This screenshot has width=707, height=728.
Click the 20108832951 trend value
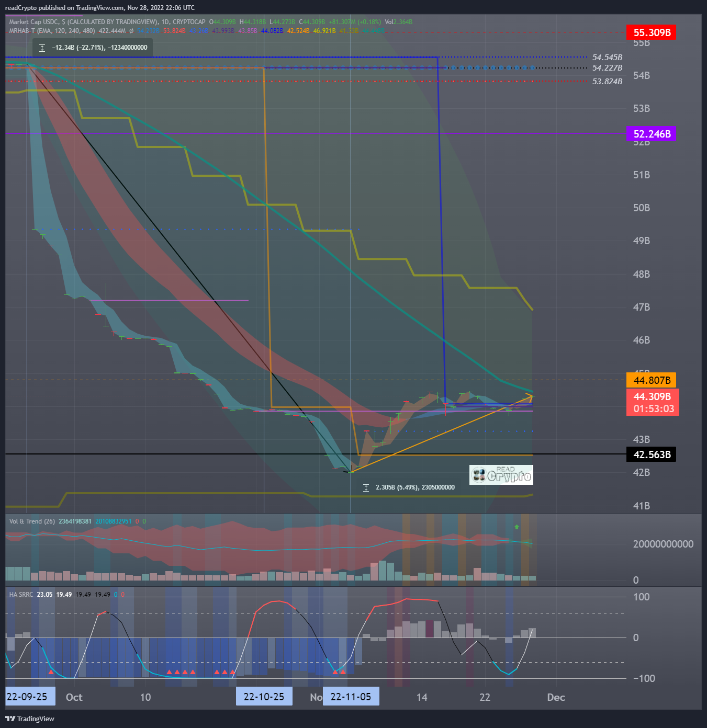[x=113, y=521]
